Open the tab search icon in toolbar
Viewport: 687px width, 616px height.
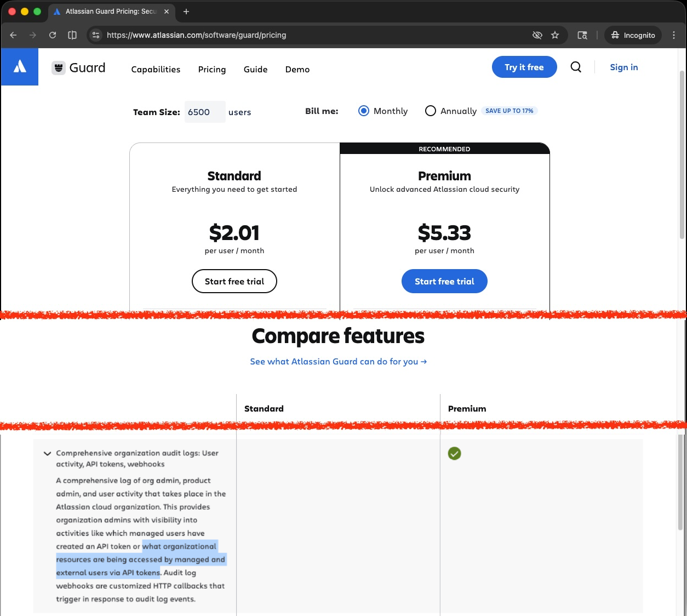[582, 35]
